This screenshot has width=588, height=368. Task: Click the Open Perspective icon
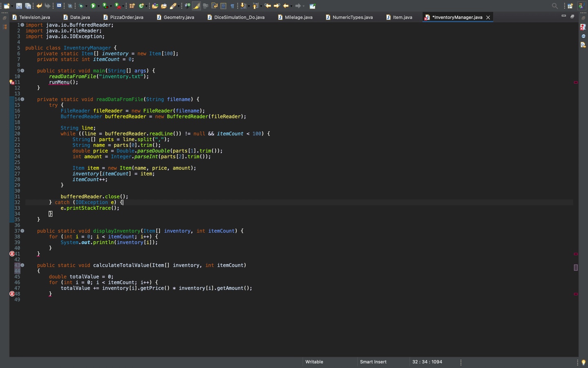point(570,6)
